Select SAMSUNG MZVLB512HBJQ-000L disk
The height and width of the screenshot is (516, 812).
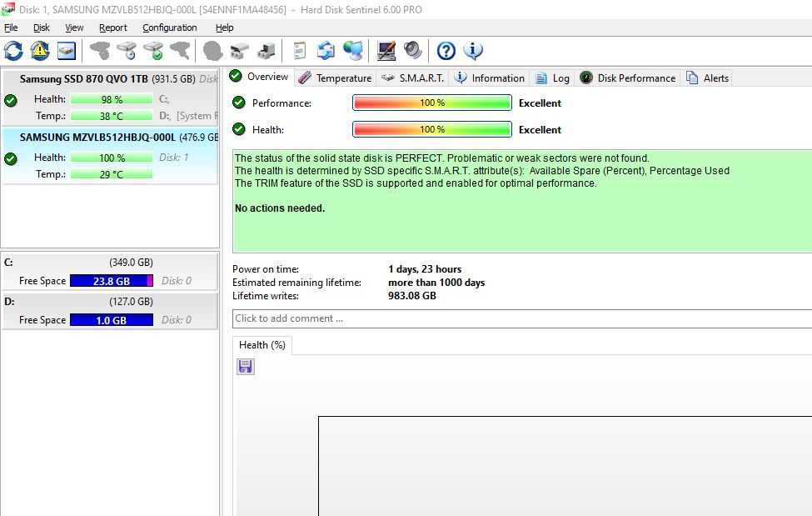110,156
